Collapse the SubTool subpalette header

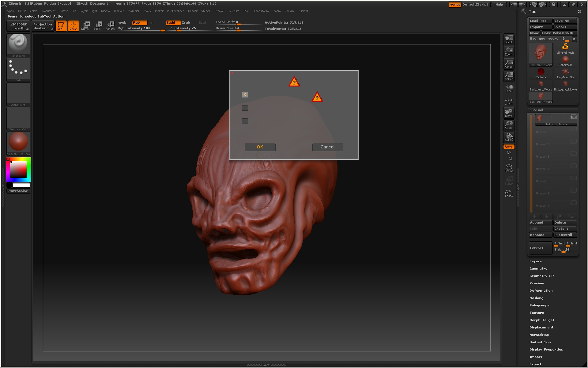click(536, 110)
